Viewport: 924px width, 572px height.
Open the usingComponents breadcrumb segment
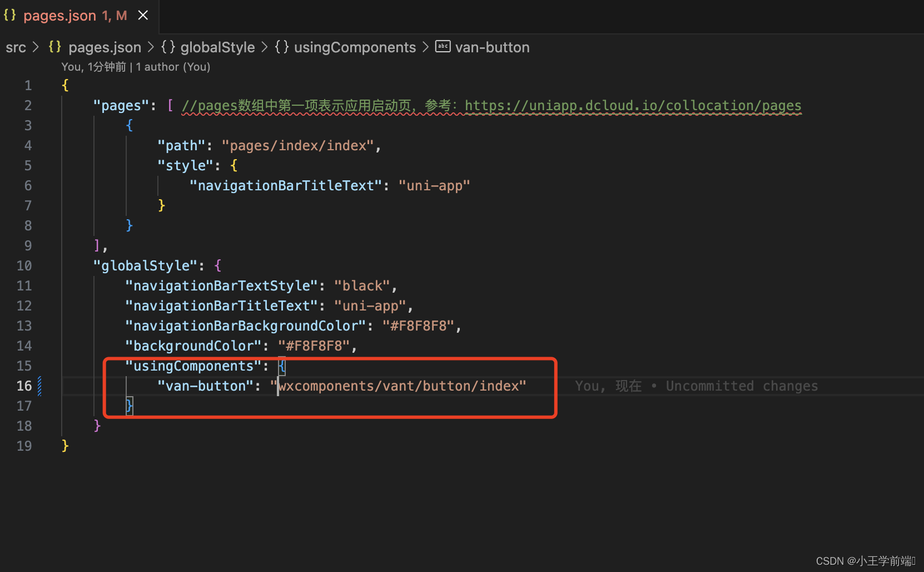click(355, 47)
